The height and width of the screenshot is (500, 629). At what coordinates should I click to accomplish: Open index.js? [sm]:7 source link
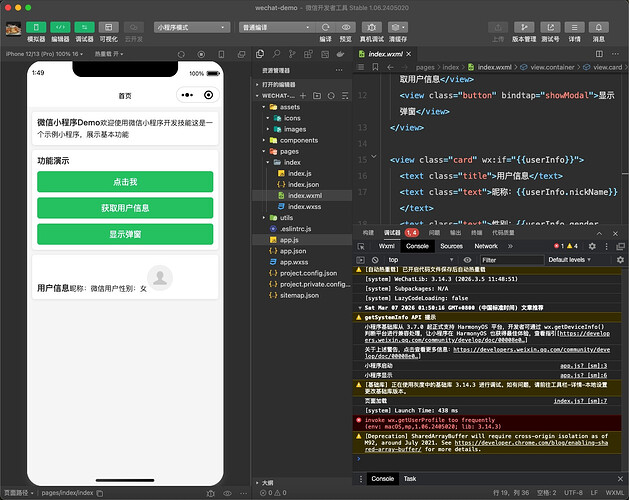point(580,400)
